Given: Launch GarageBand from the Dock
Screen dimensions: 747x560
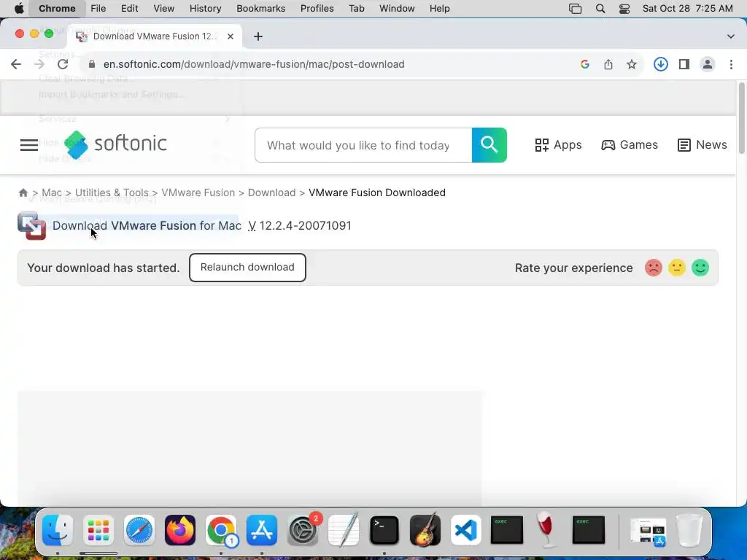Looking at the screenshot, I should tap(425, 530).
